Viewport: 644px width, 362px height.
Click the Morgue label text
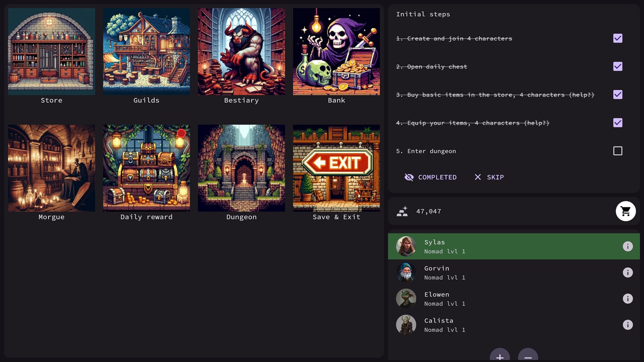click(52, 217)
